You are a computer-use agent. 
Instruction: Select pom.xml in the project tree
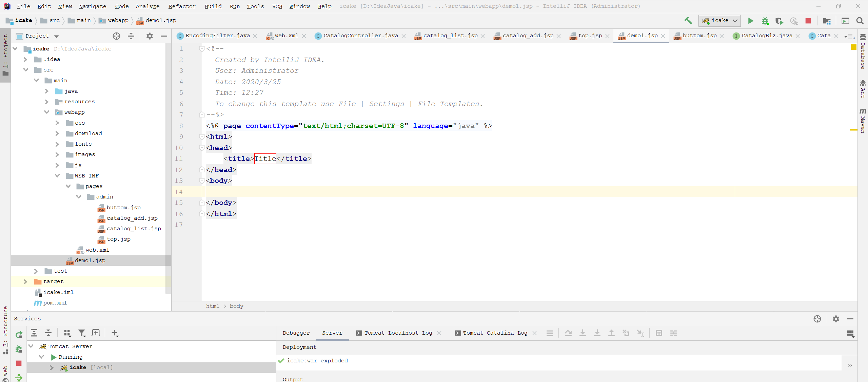pos(55,303)
